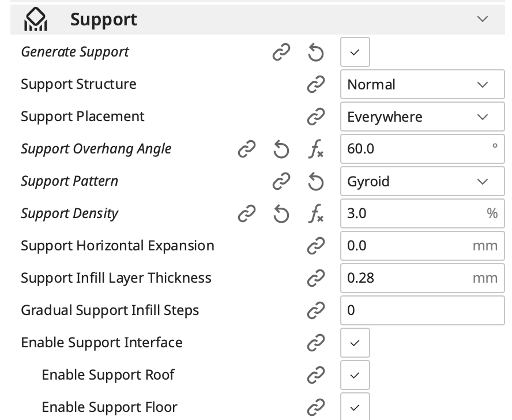512x420 pixels.
Task: Reset Support Density to default
Action: [281, 214]
